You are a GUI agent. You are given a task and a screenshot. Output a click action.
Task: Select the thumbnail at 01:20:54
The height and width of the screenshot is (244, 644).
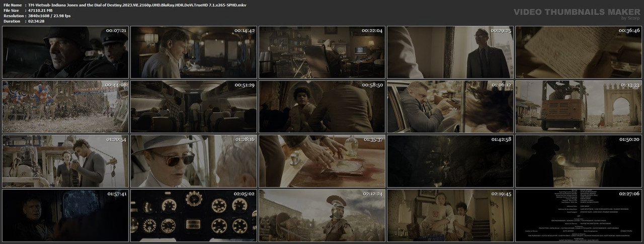coord(65,160)
